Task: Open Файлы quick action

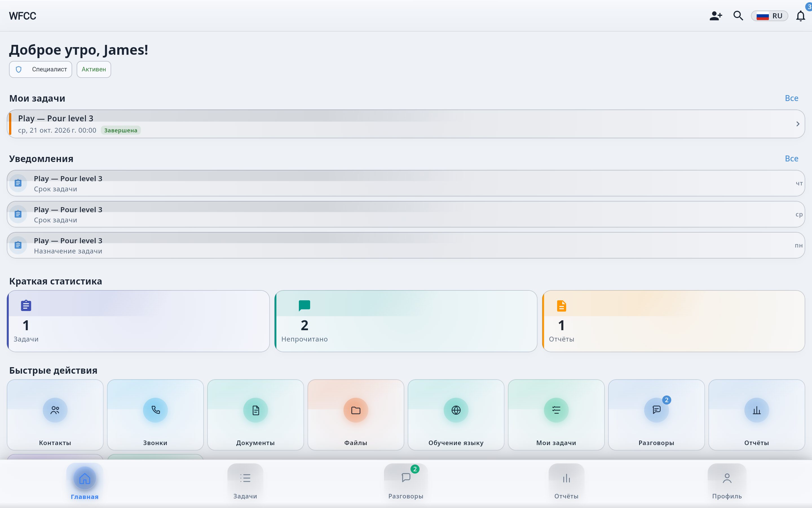Action: [356, 415]
